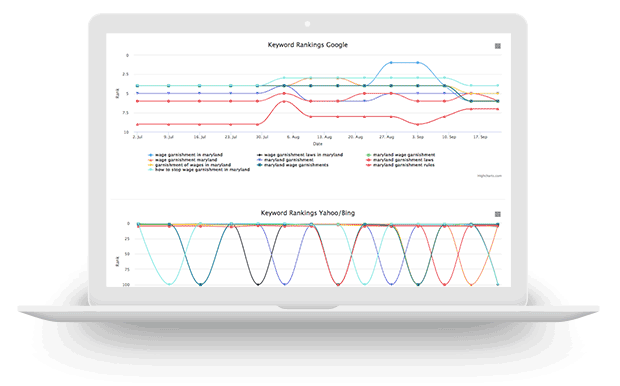Click the '6. Aug' date axis label

(x=293, y=137)
